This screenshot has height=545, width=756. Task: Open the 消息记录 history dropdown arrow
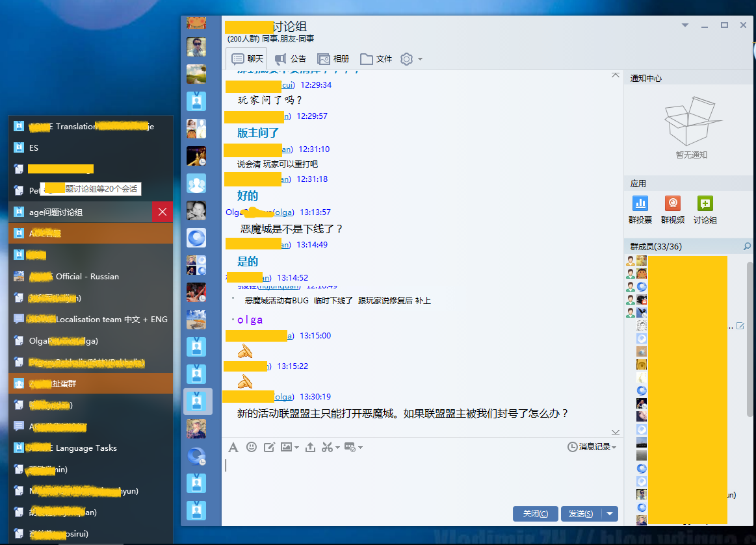coord(614,448)
